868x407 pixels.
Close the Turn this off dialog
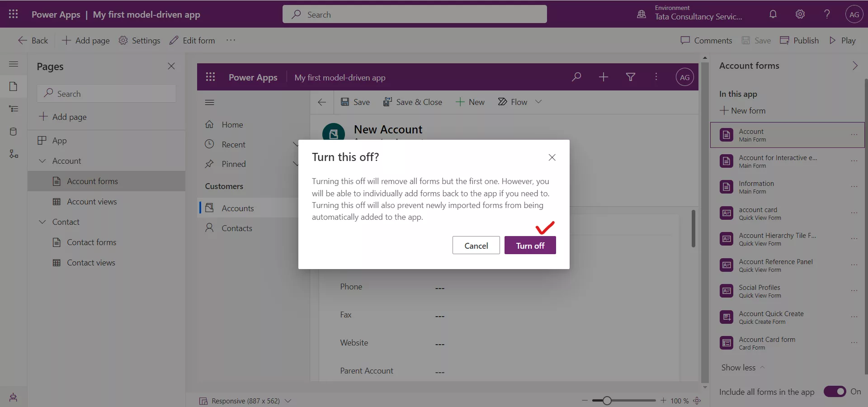(552, 157)
